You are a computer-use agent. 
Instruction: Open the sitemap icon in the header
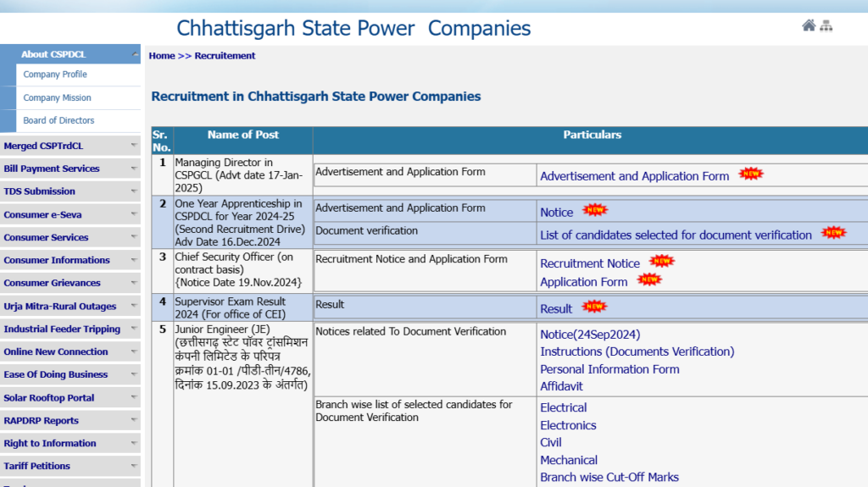click(x=826, y=25)
